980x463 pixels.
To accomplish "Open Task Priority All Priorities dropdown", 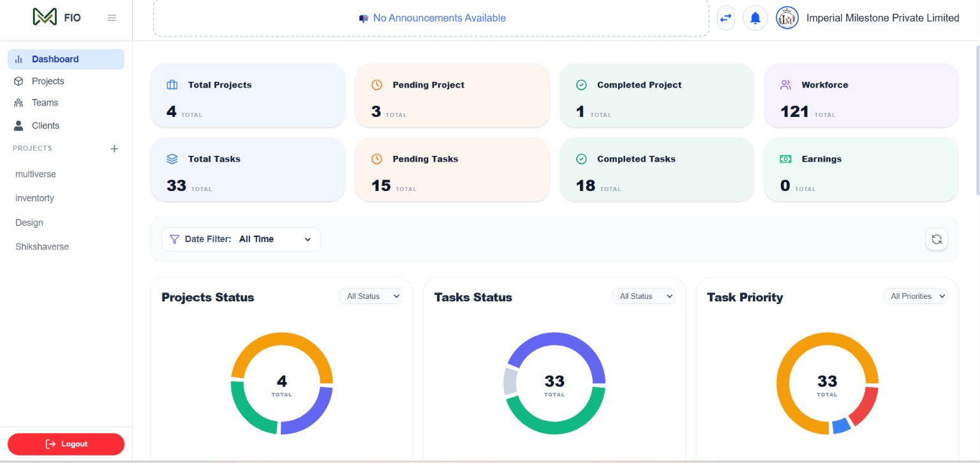I will pos(916,296).
